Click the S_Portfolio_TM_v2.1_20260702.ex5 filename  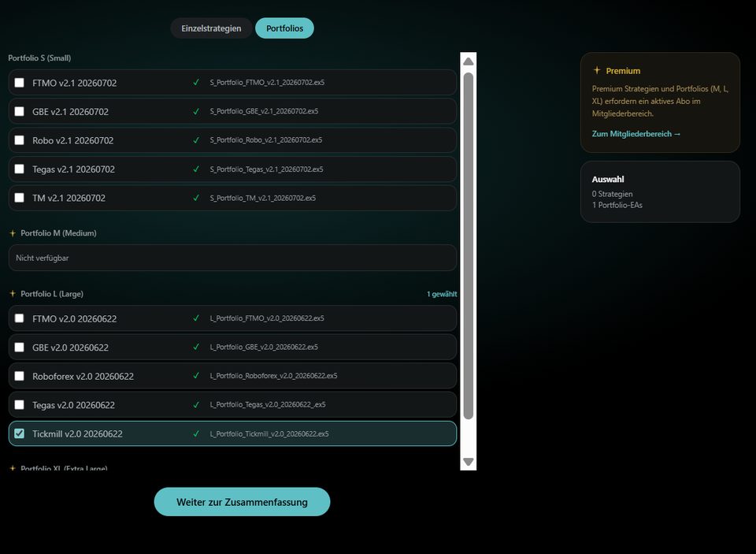pos(263,198)
